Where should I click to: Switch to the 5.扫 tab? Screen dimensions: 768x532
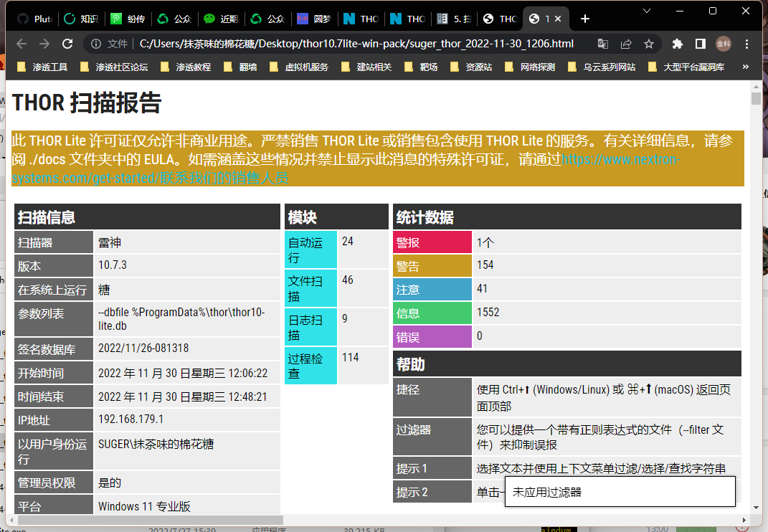(x=454, y=19)
